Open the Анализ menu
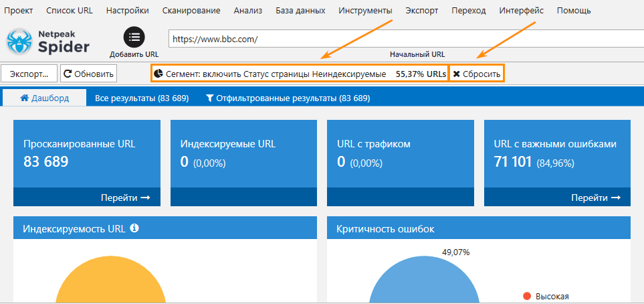Image resolution: width=644 pixels, height=304 pixels. [247, 11]
